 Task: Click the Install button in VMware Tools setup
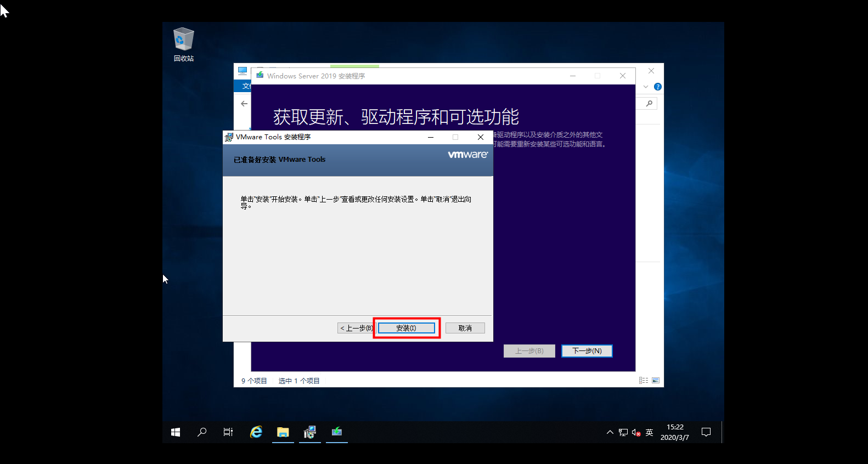click(406, 328)
